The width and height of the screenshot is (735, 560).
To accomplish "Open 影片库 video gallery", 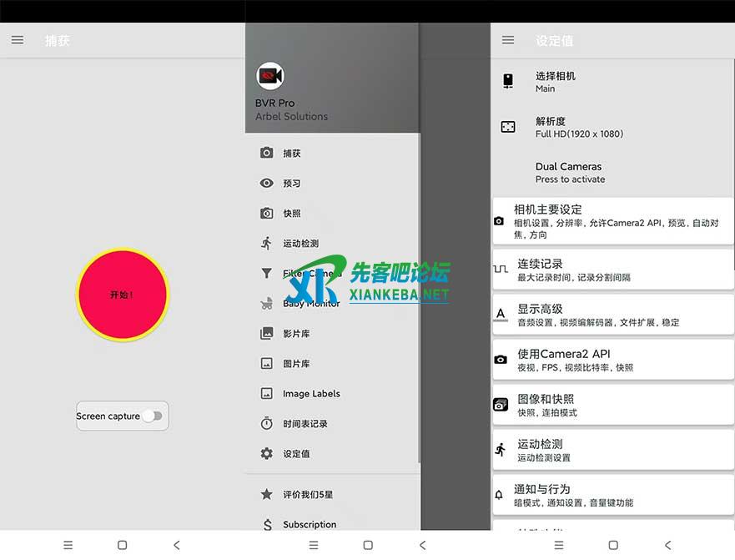I will pos(296,334).
